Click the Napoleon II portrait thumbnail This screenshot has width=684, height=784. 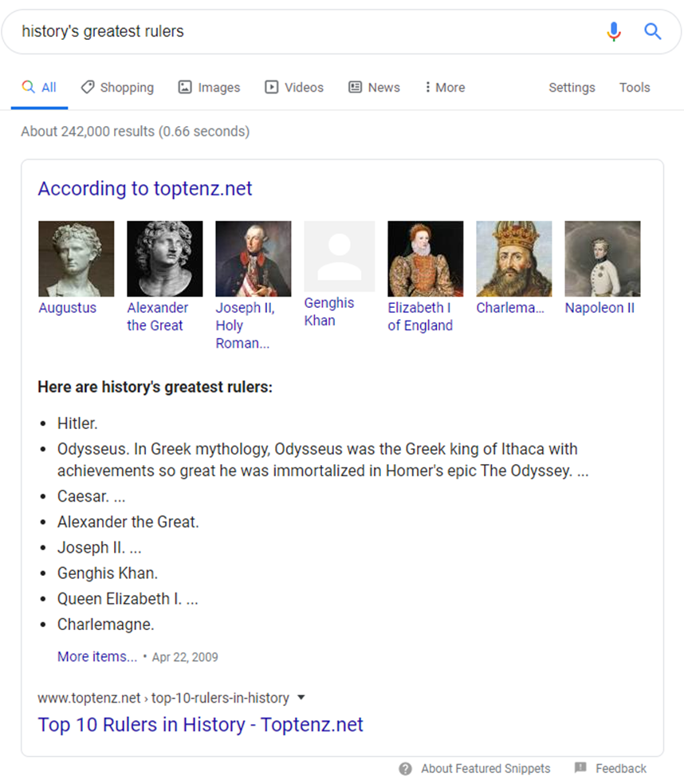pyautogui.click(x=603, y=258)
